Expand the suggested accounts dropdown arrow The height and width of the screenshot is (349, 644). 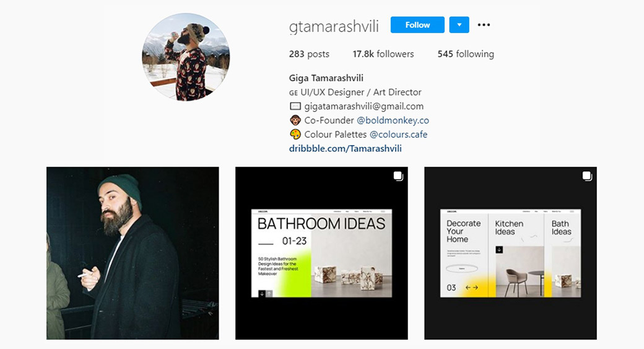459,25
